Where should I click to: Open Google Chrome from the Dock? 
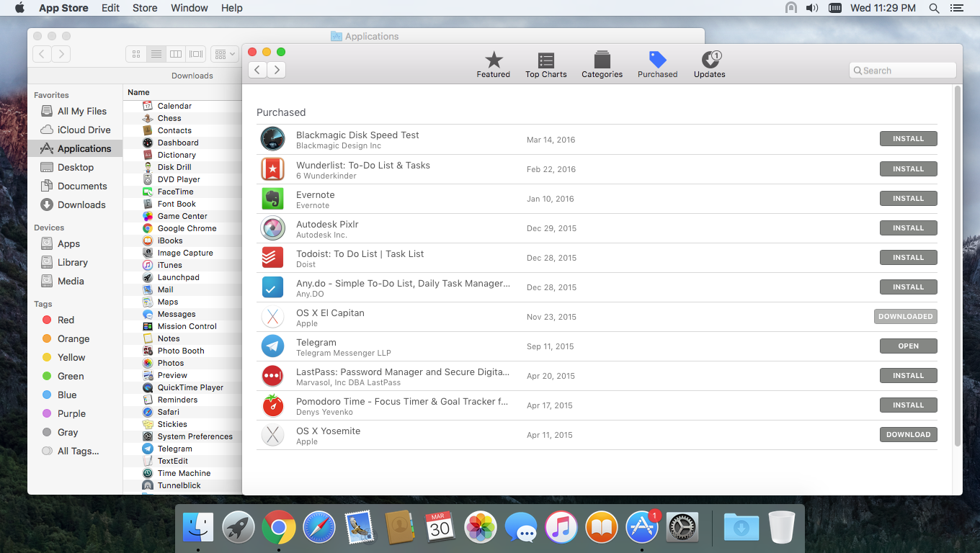click(278, 528)
